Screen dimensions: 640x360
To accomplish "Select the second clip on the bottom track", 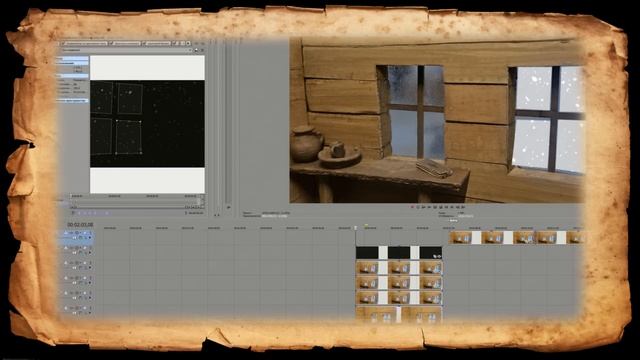I will (422, 314).
